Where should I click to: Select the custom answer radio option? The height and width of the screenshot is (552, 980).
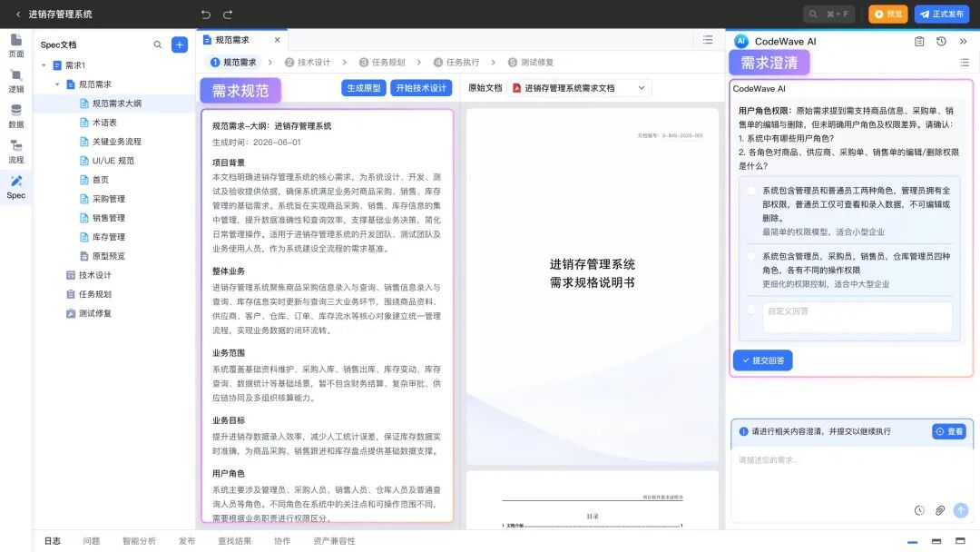(x=752, y=310)
